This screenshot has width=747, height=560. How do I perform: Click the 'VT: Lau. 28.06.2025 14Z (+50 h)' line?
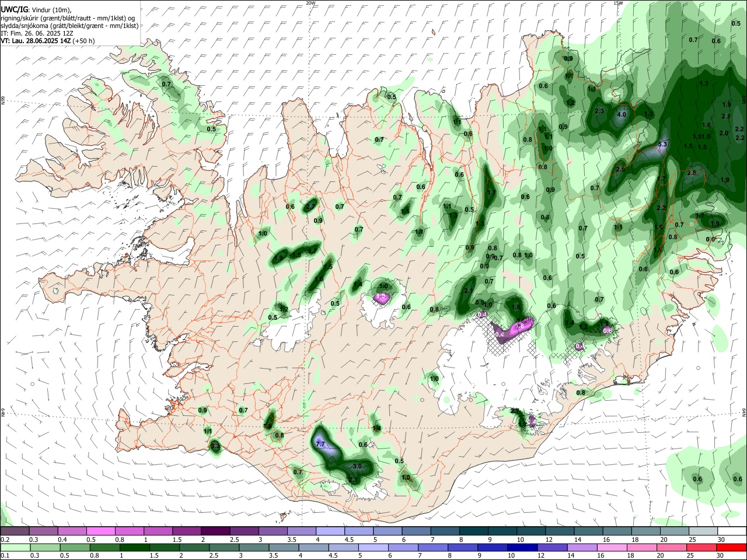47,41
